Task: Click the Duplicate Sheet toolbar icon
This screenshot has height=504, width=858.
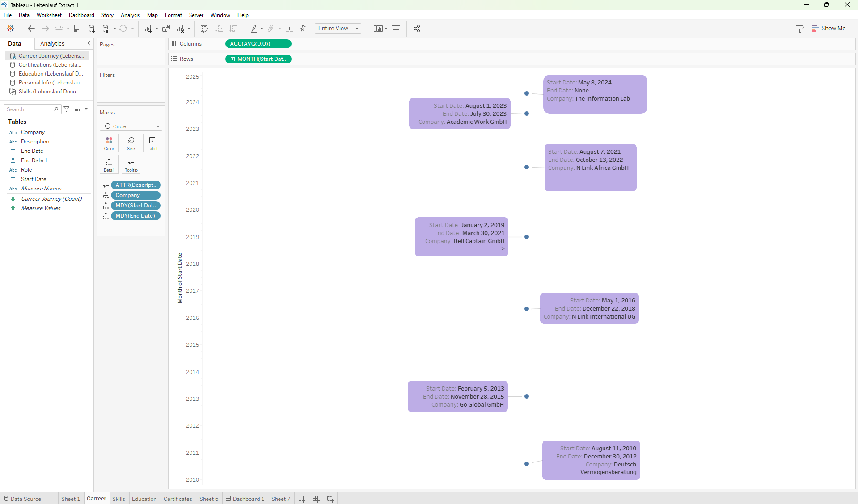Action: 166,29
